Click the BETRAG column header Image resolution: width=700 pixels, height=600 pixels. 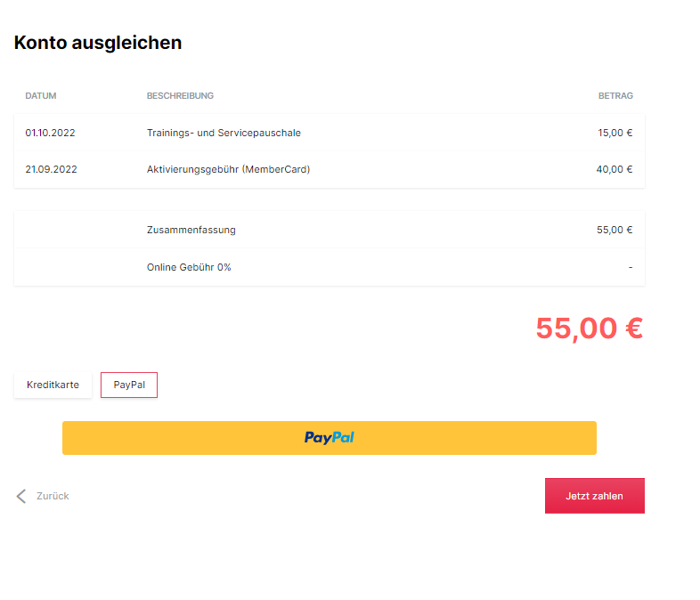point(615,96)
